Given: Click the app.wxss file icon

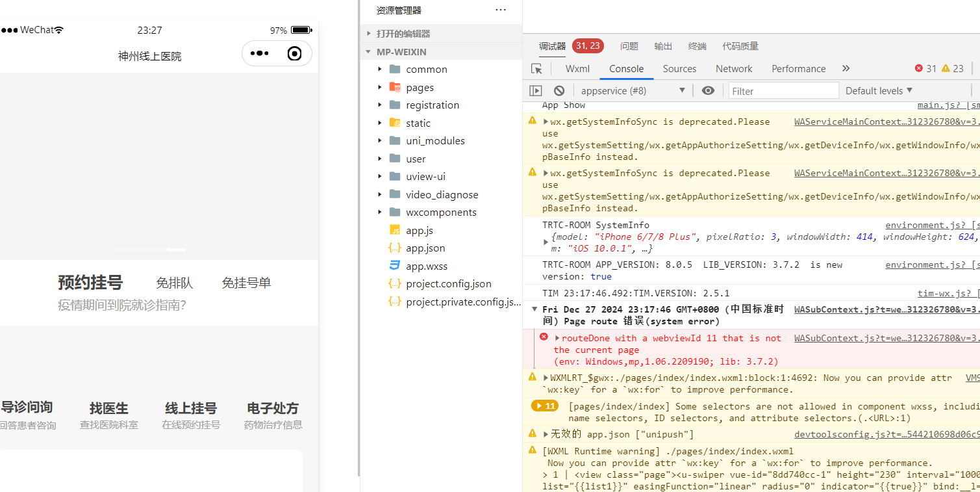Looking at the screenshot, I should [395, 266].
